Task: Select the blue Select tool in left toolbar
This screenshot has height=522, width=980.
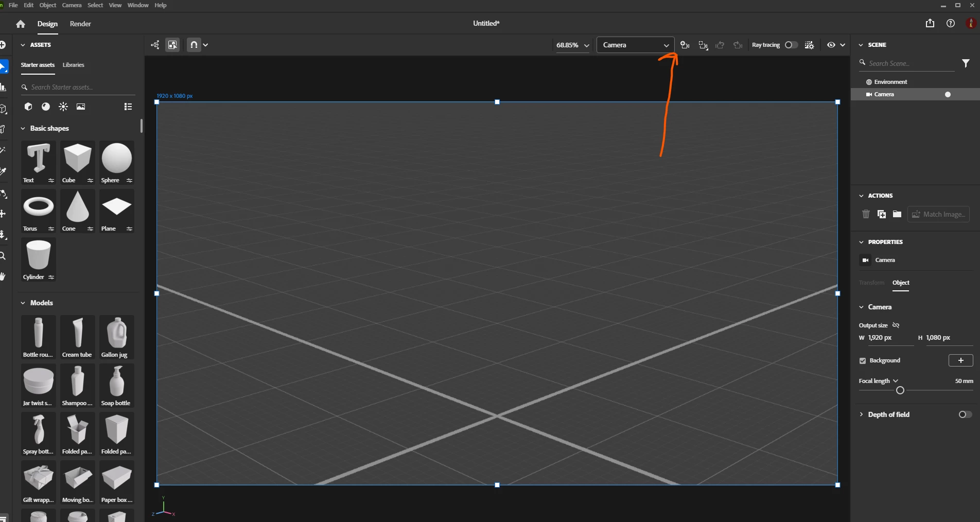Action: click(x=3, y=67)
